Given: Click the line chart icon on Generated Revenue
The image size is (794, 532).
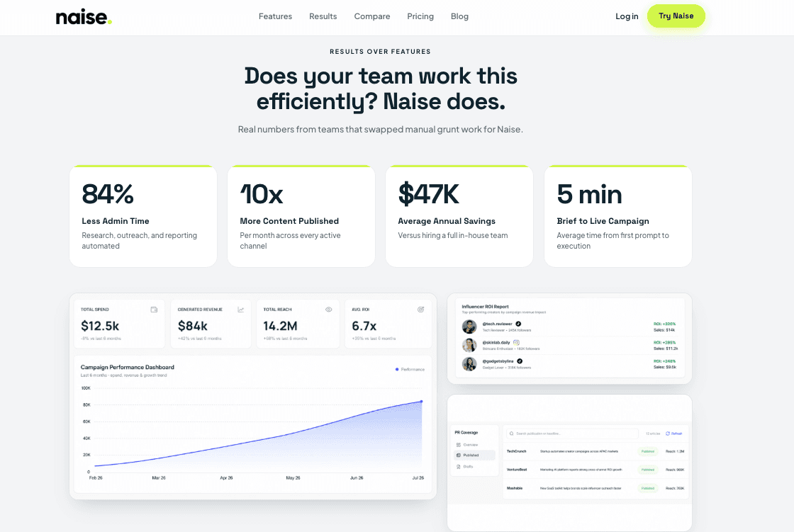Looking at the screenshot, I should point(240,310).
